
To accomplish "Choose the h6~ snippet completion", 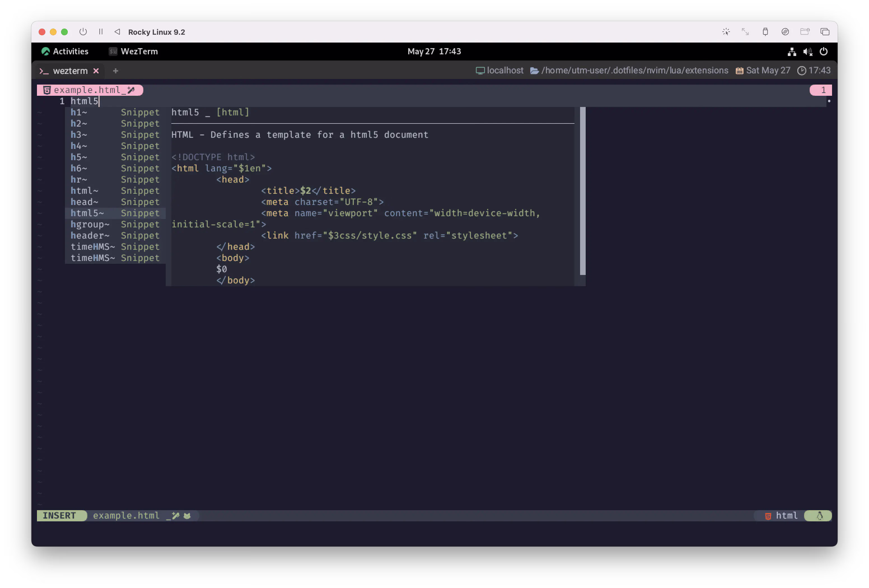I will (115, 168).
